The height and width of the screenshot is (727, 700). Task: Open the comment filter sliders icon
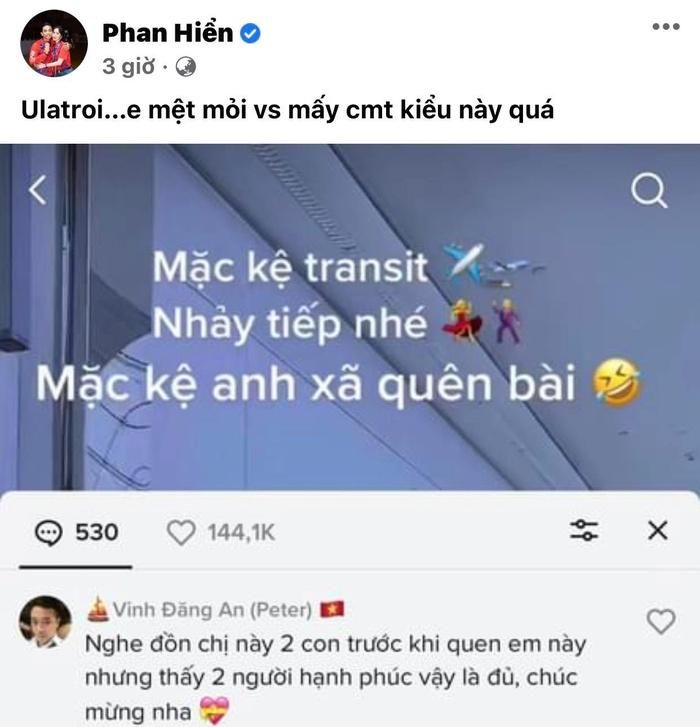click(x=584, y=530)
